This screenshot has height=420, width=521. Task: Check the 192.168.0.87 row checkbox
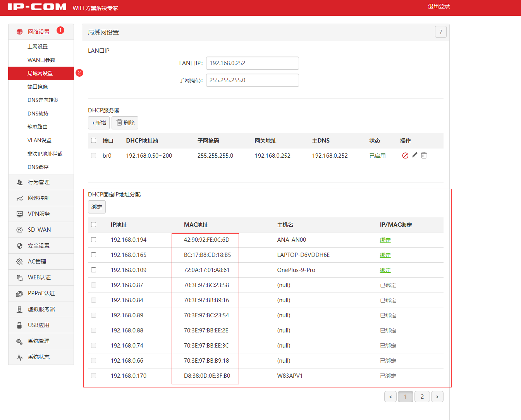pos(93,285)
